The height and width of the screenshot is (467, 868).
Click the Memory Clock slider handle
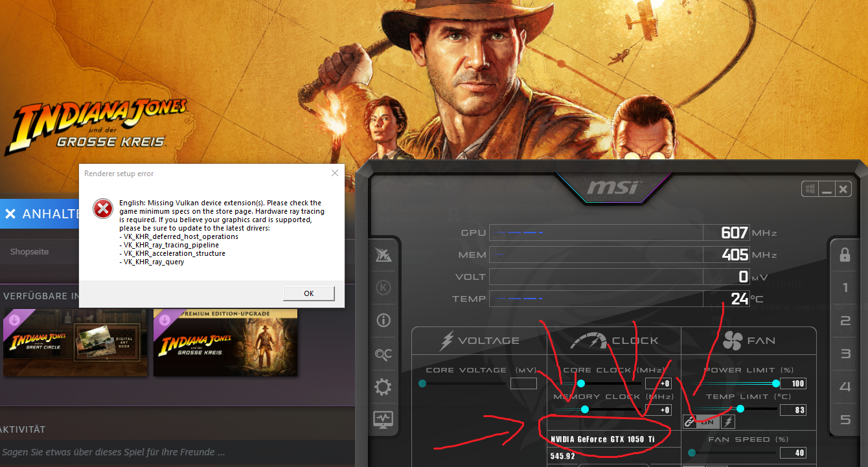(585, 409)
